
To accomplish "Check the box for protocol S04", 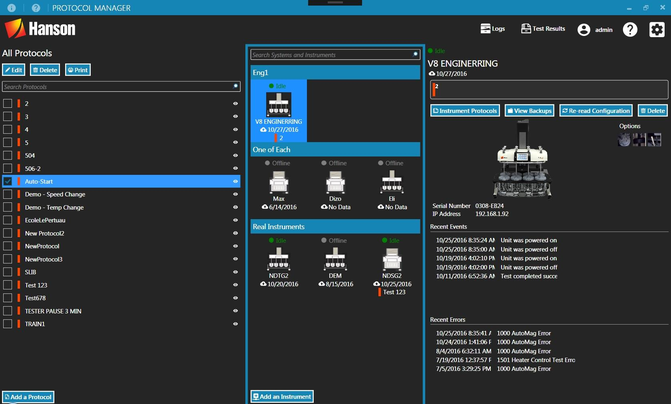I will pos(8,155).
